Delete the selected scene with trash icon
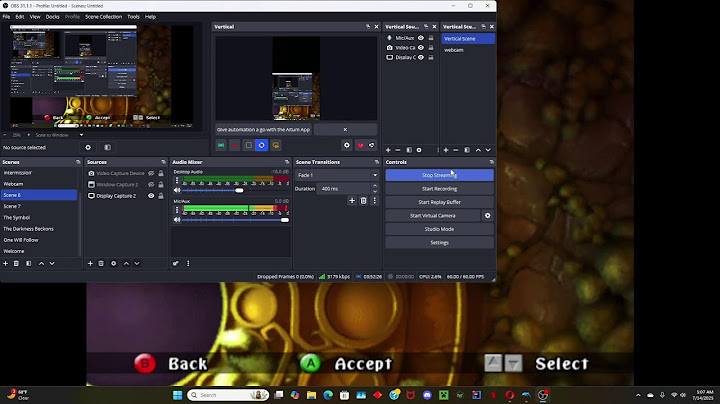The height and width of the screenshot is (404, 720). coord(16,264)
